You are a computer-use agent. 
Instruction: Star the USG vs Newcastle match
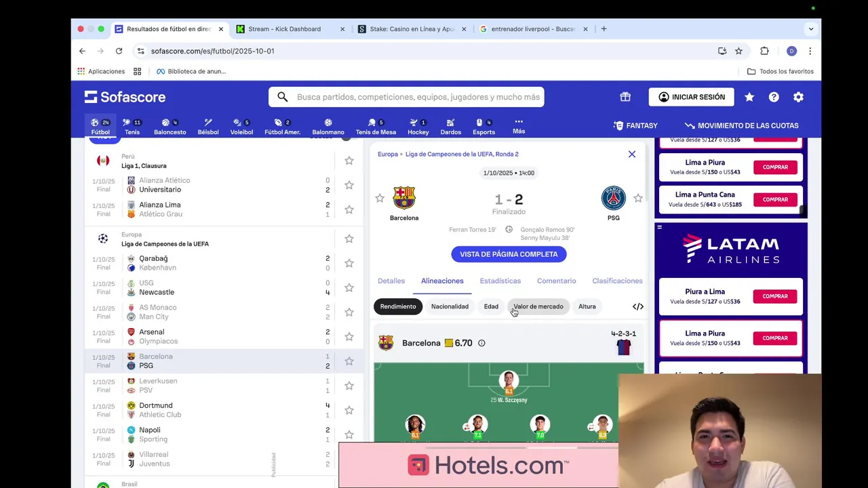pyautogui.click(x=349, y=287)
